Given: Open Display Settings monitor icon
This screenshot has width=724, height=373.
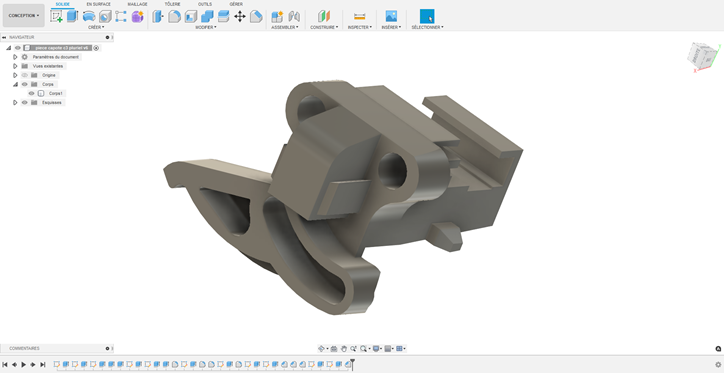Looking at the screenshot, I should coord(376,349).
